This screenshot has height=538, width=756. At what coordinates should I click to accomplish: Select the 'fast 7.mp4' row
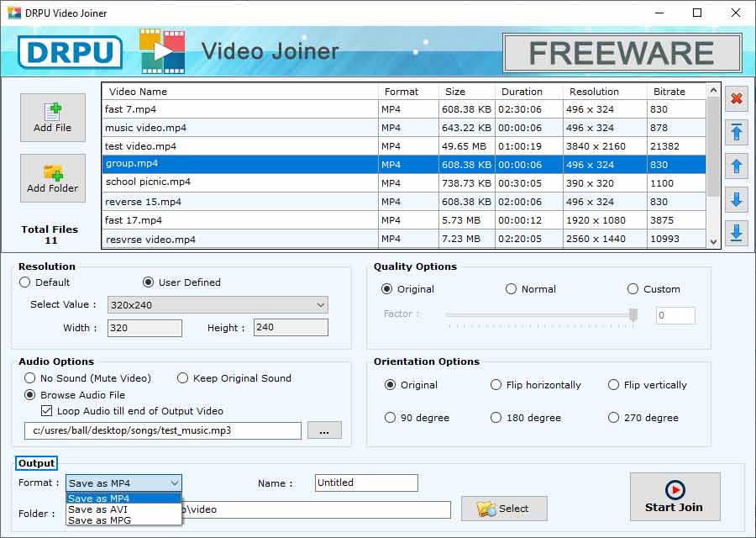404,109
